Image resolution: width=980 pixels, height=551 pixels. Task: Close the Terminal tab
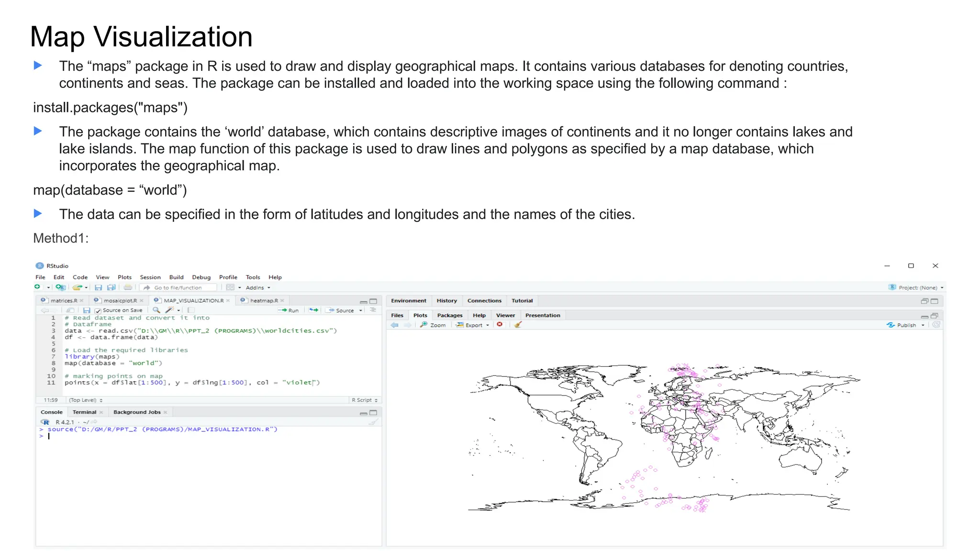coord(101,412)
